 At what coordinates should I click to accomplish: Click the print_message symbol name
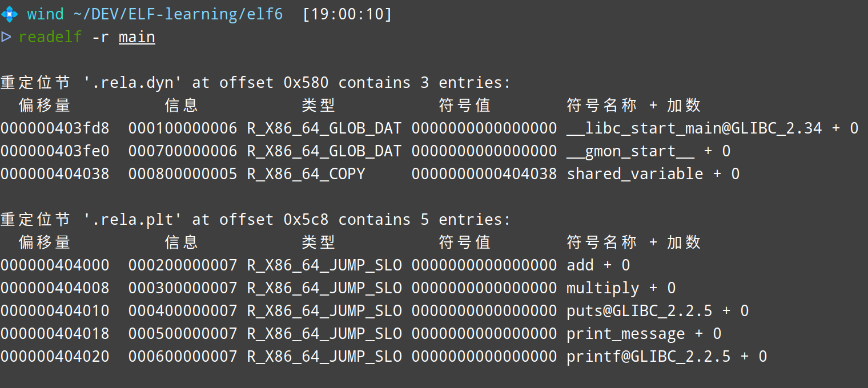pyautogui.click(x=625, y=334)
